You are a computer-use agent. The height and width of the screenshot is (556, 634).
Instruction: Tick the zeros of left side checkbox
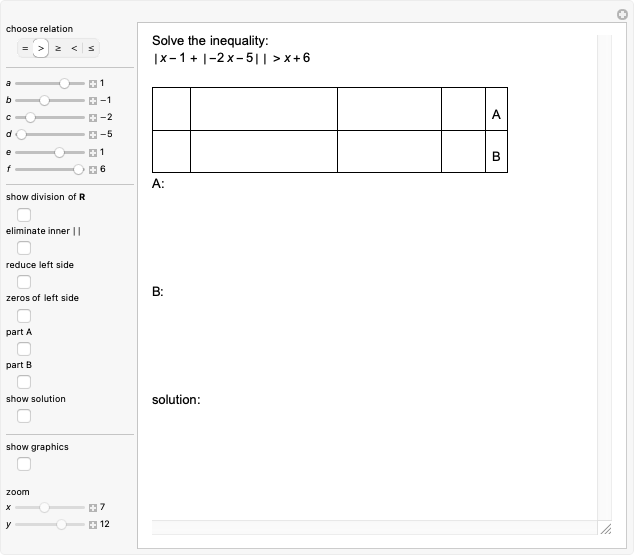point(23,315)
